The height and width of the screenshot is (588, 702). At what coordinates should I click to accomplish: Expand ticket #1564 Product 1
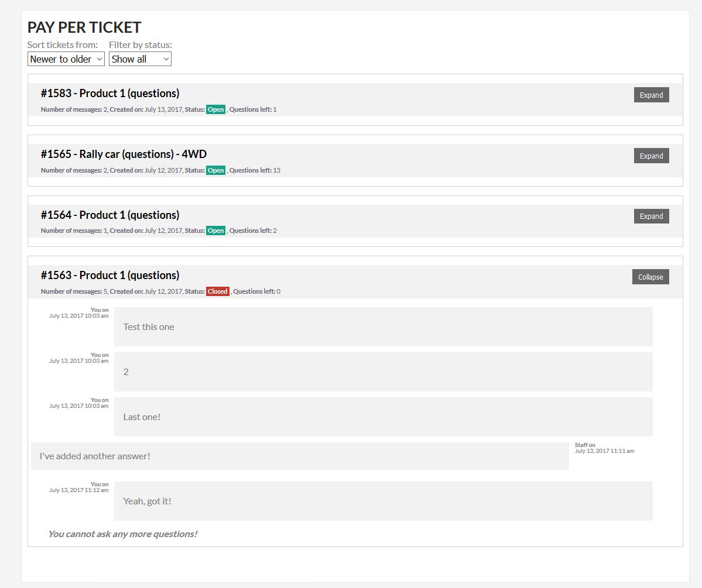point(651,216)
